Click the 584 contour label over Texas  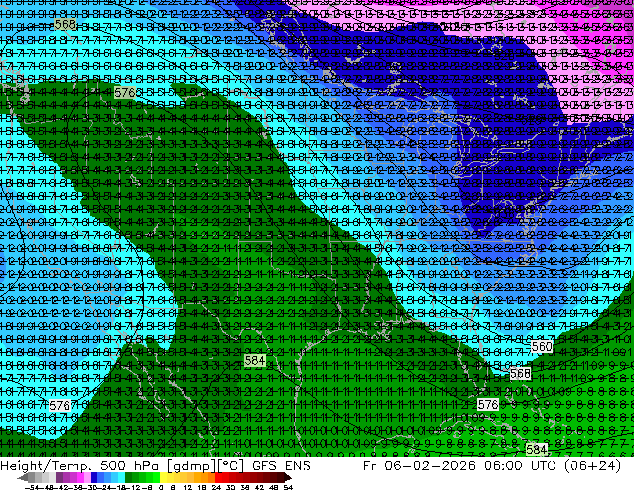tap(255, 360)
